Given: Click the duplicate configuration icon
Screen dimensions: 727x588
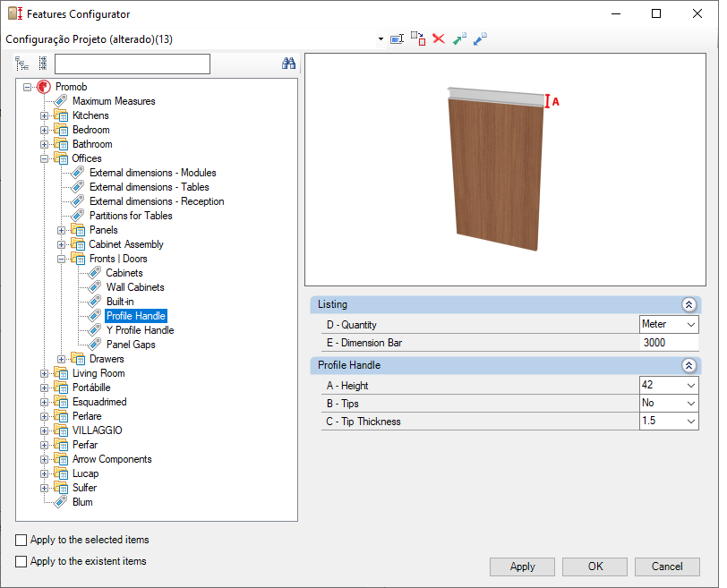Looking at the screenshot, I should coord(418,38).
